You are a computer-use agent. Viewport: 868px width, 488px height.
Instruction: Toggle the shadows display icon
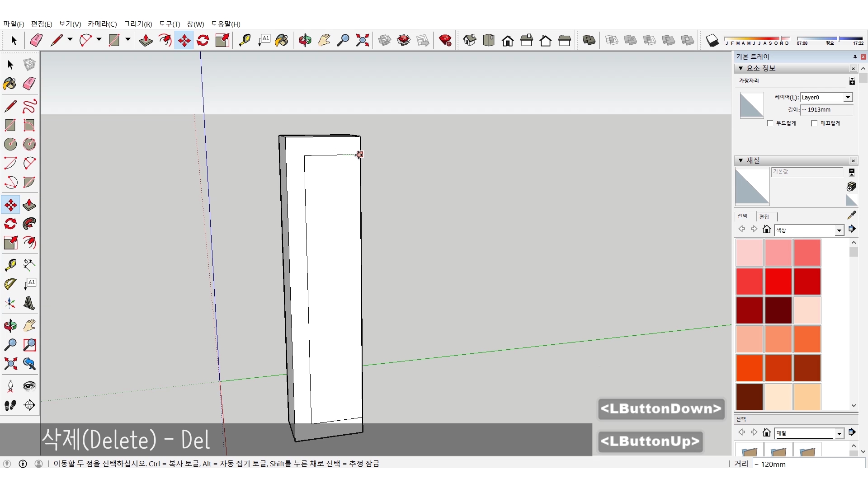coord(712,41)
